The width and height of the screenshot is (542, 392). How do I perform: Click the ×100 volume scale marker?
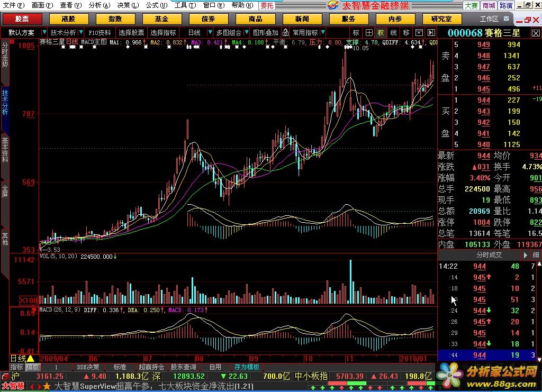click(x=28, y=300)
